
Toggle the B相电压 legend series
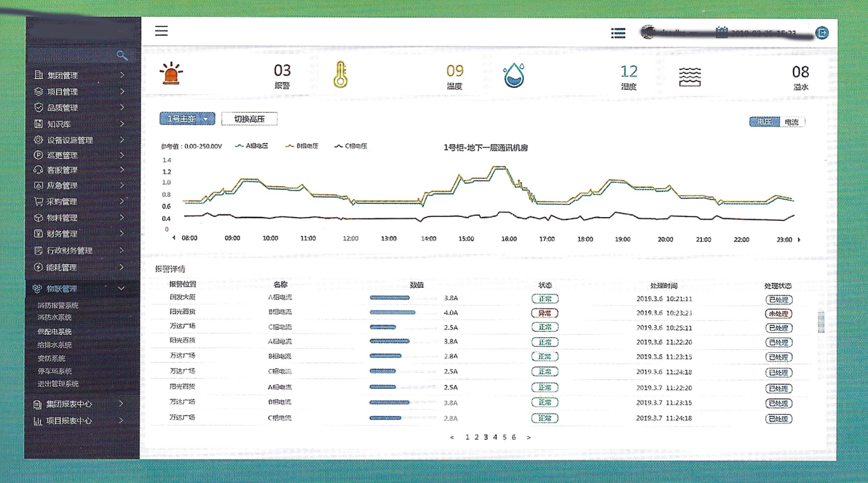point(302,146)
